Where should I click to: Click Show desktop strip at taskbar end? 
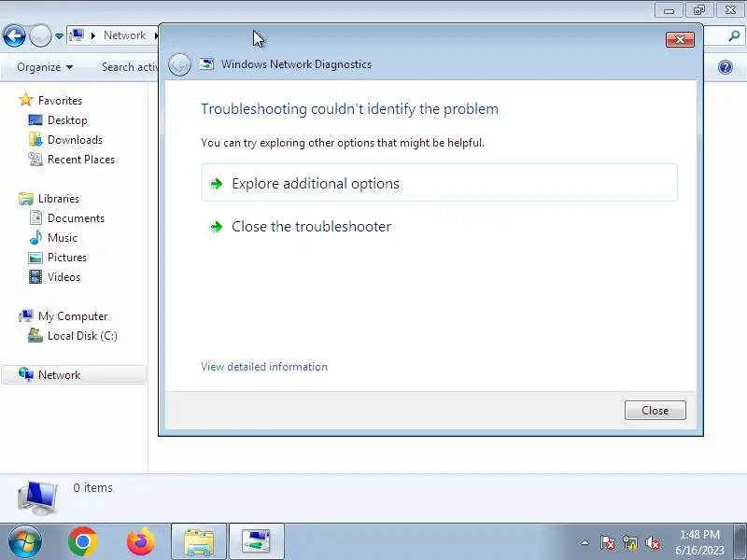coord(741,542)
